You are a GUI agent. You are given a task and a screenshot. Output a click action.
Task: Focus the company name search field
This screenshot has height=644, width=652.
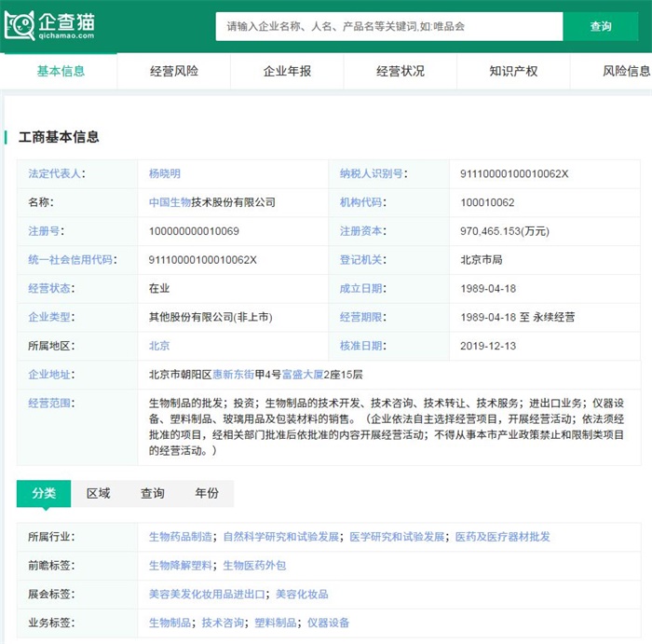click(x=389, y=26)
